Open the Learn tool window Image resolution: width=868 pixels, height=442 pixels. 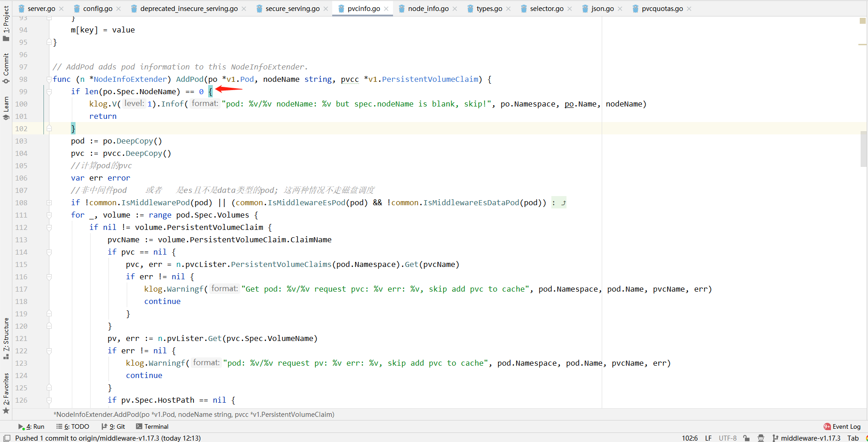6,108
